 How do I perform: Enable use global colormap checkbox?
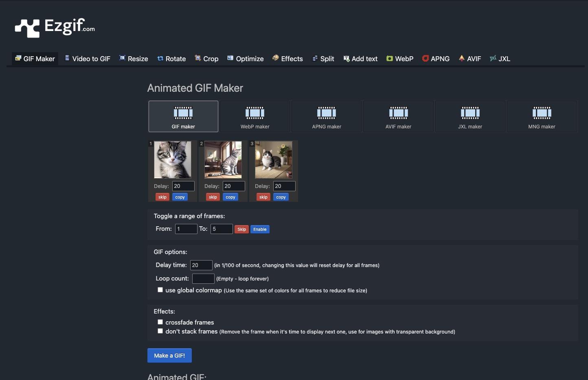(x=160, y=290)
